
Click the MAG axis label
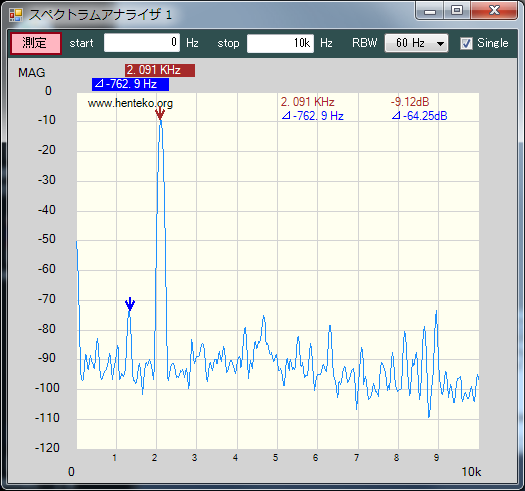coord(31,73)
